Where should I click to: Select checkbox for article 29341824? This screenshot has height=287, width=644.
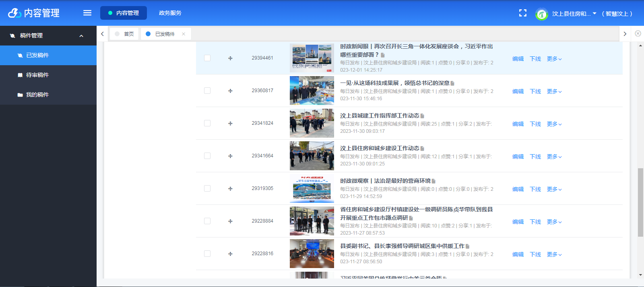[x=207, y=123]
